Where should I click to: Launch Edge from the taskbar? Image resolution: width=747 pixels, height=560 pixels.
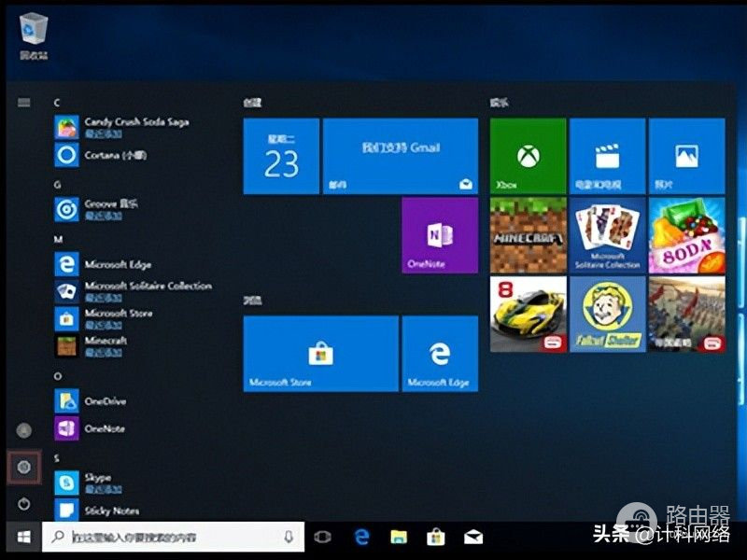click(x=361, y=537)
